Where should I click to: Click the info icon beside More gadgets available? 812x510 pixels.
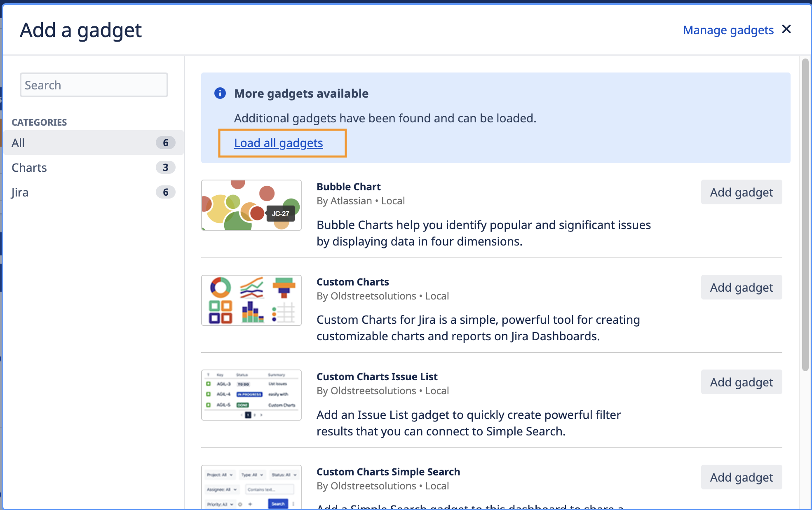click(x=220, y=93)
